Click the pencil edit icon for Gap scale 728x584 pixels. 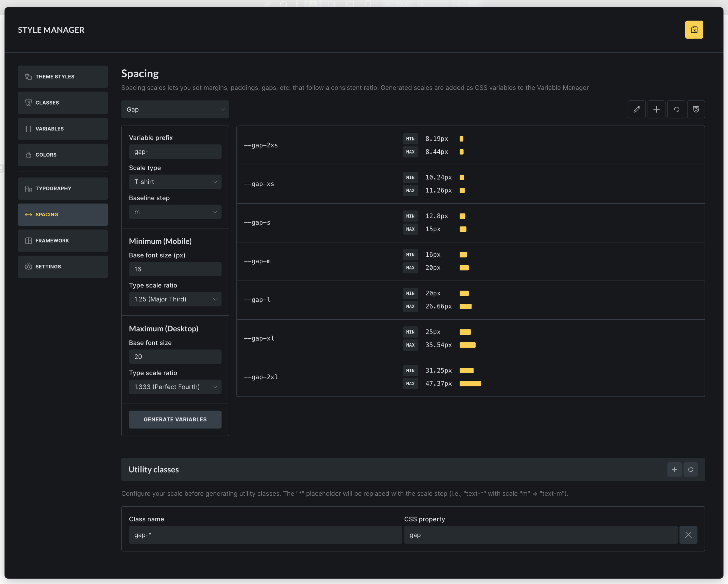click(636, 109)
